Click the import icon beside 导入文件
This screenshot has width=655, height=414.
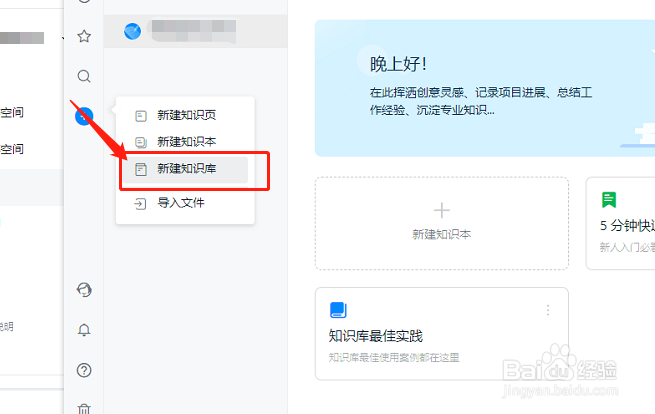(140, 203)
